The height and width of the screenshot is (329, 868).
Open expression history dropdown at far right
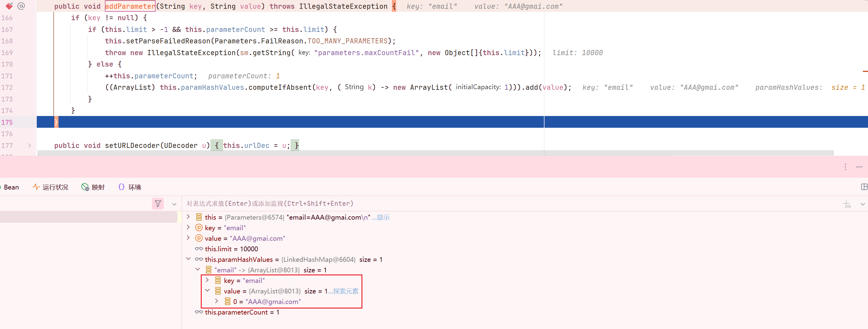[862, 204]
